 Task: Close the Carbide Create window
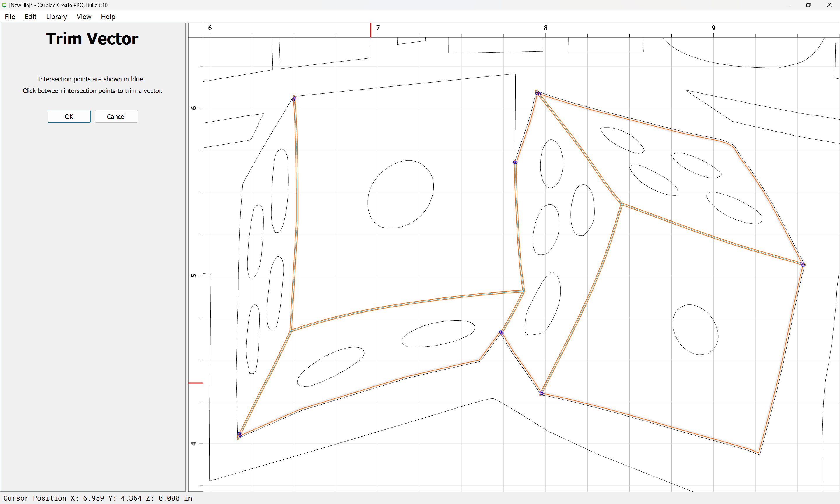pos(829,5)
